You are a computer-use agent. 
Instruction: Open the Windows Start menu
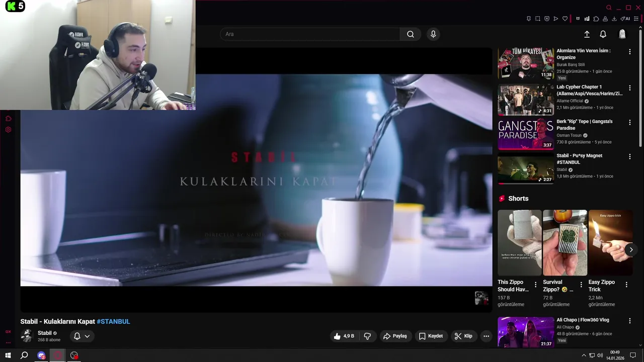[8, 355]
